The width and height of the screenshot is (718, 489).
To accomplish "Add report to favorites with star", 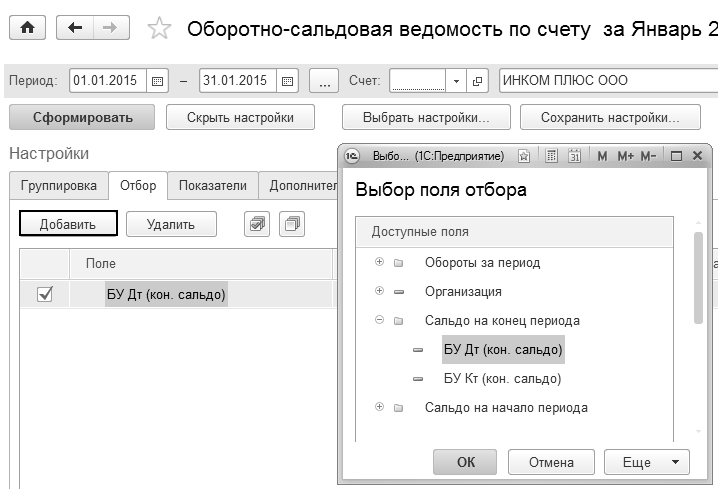I will [x=158, y=30].
